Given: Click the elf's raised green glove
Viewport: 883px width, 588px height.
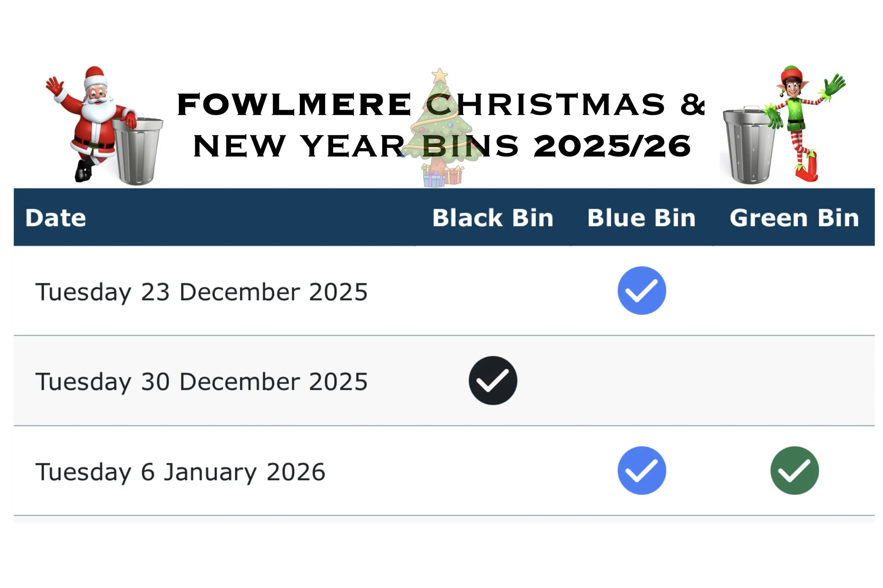Looking at the screenshot, I should 834,86.
